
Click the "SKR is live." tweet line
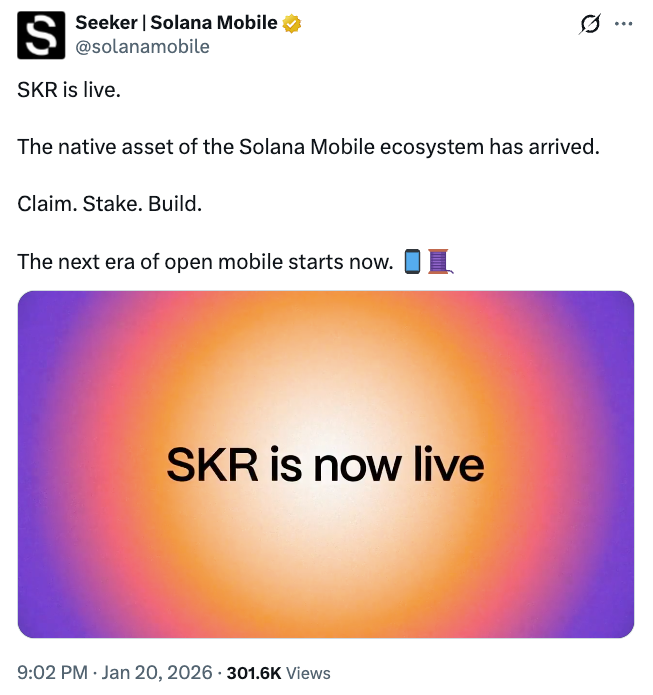tap(68, 90)
